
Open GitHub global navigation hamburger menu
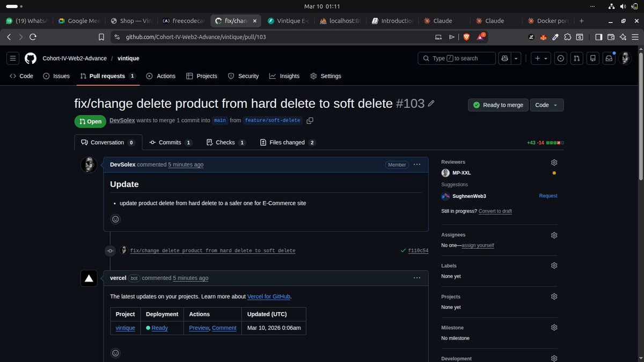(13, 58)
